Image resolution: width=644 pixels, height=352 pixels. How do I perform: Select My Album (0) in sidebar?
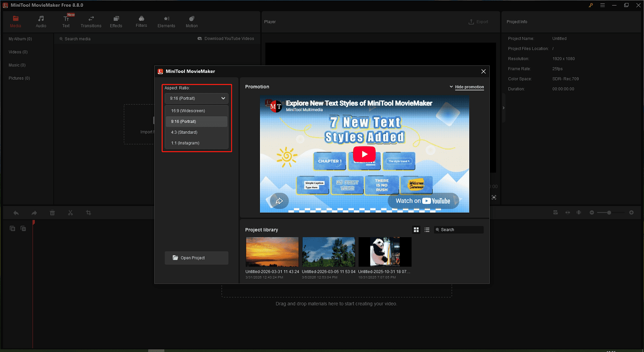[20, 39]
